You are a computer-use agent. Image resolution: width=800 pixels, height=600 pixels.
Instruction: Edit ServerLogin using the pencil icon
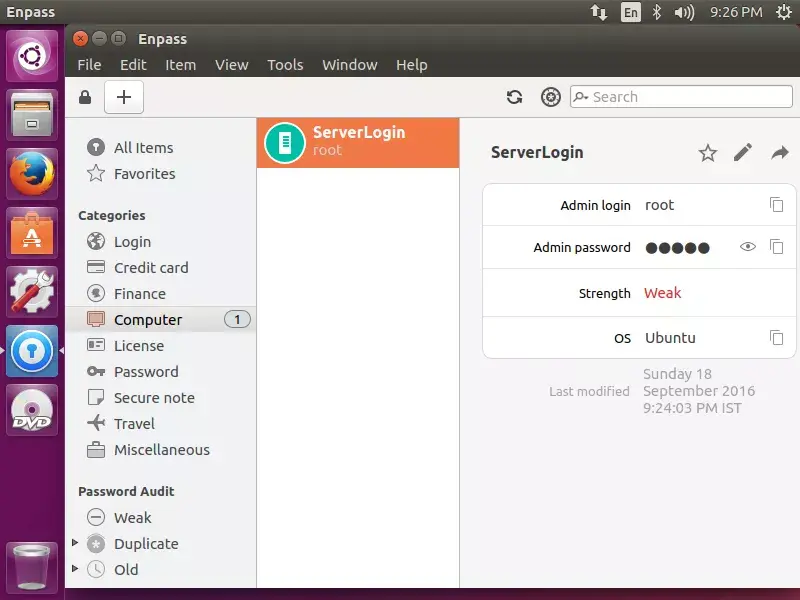(x=743, y=152)
